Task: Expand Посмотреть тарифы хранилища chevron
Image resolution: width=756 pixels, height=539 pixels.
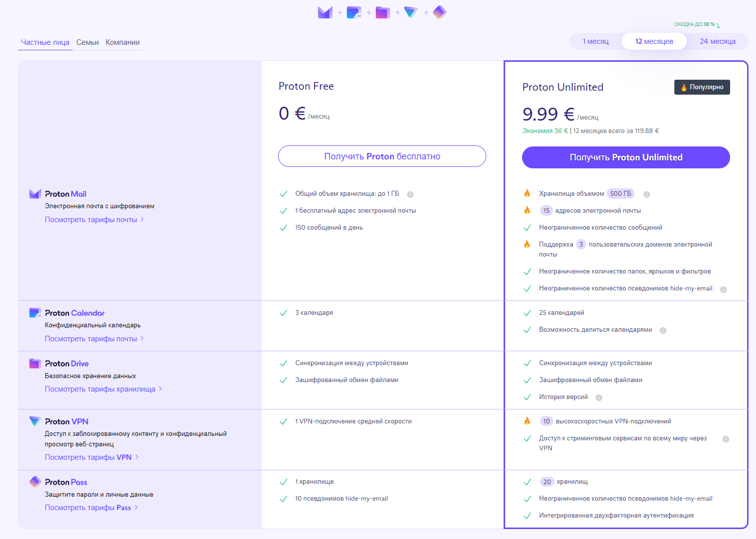Action: tap(160, 389)
